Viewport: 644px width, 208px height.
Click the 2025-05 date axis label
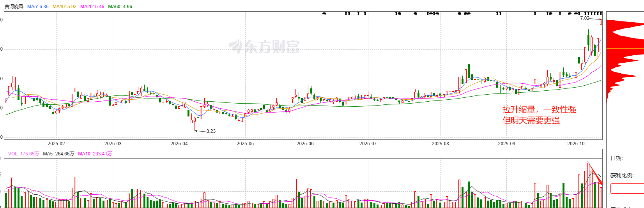[245, 144]
